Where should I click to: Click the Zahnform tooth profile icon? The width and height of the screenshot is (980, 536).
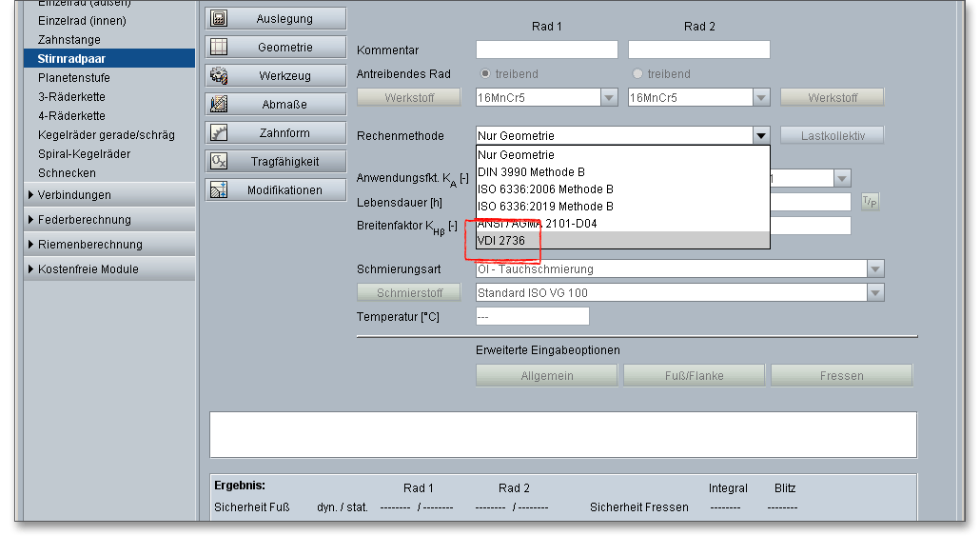218,132
